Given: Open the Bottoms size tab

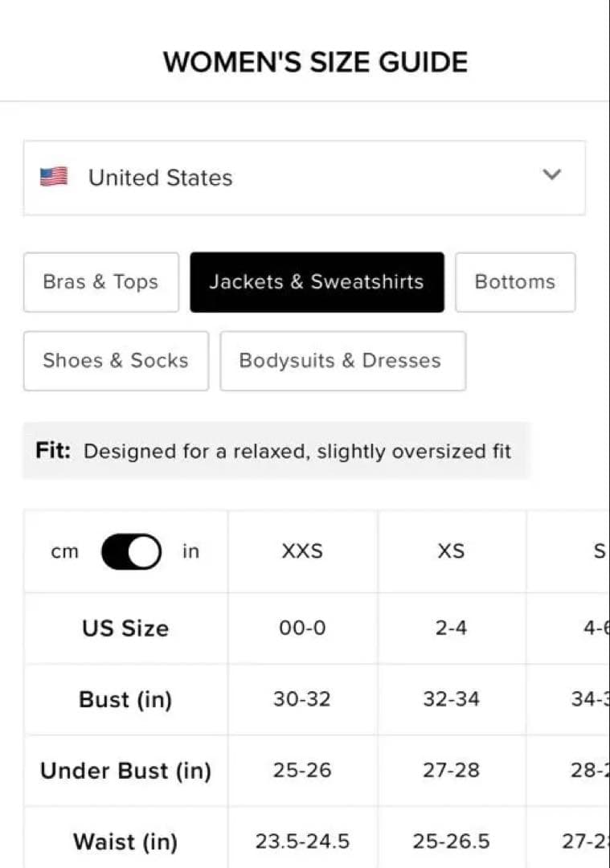Looking at the screenshot, I should [514, 282].
